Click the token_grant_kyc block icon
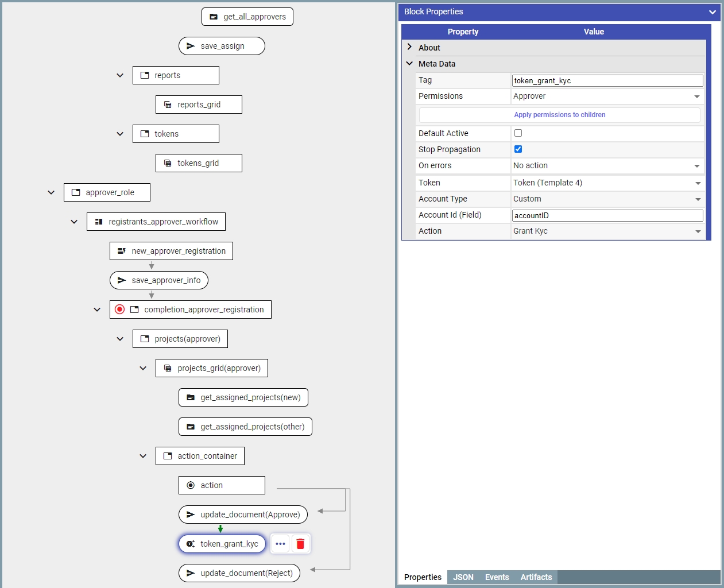Image resolution: width=724 pixels, height=588 pixels. (191, 544)
